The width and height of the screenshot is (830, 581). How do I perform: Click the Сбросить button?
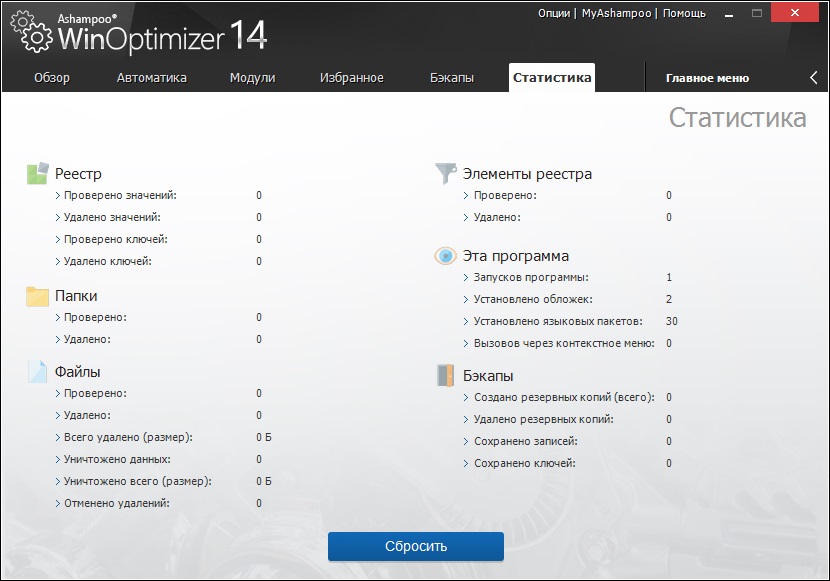pos(416,546)
